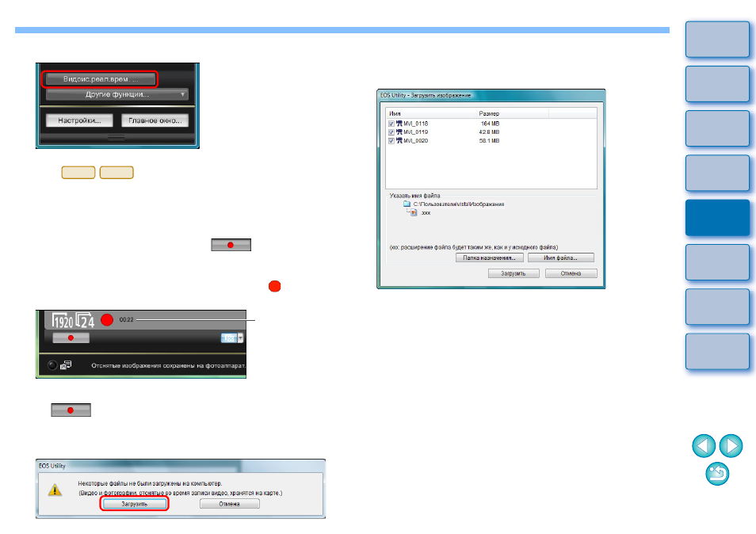Click the camera-and-computer save destination icon
This screenshot has height=534, width=756.
click(66, 365)
